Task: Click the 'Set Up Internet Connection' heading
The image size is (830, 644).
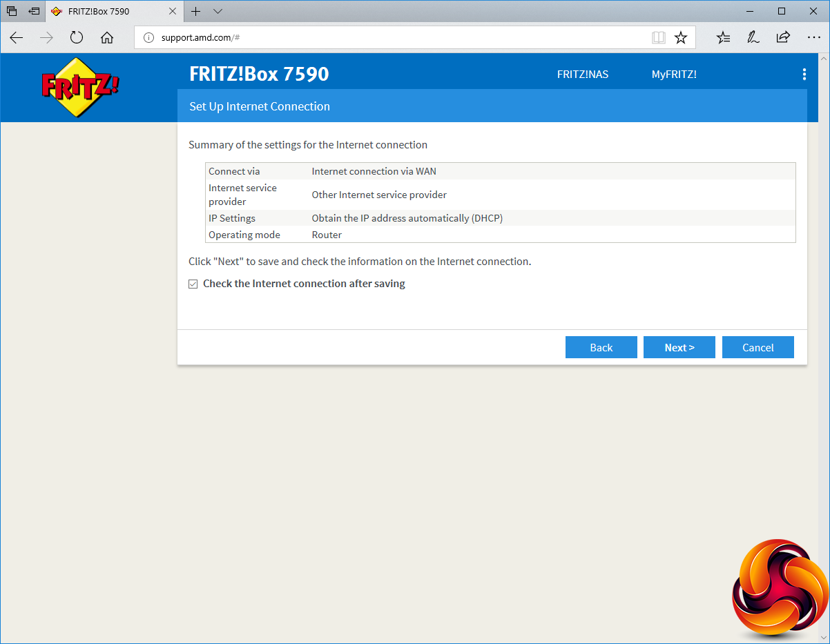Action: coord(260,106)
